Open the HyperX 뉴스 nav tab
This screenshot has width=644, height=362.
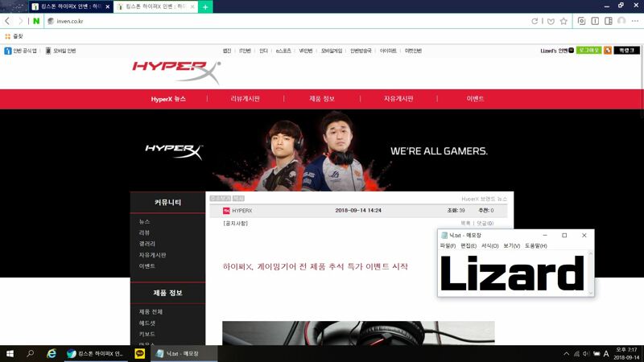(x=168, y=99)
